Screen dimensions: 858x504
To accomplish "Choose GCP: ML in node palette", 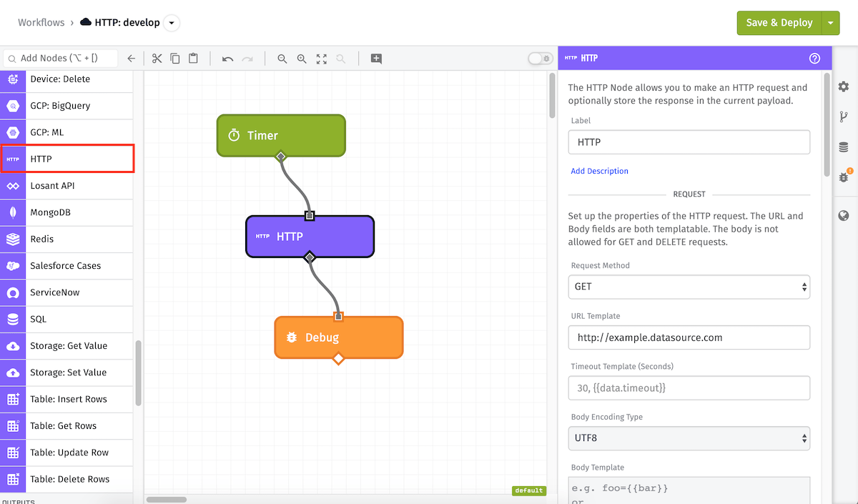I will (x=66, y=132).
